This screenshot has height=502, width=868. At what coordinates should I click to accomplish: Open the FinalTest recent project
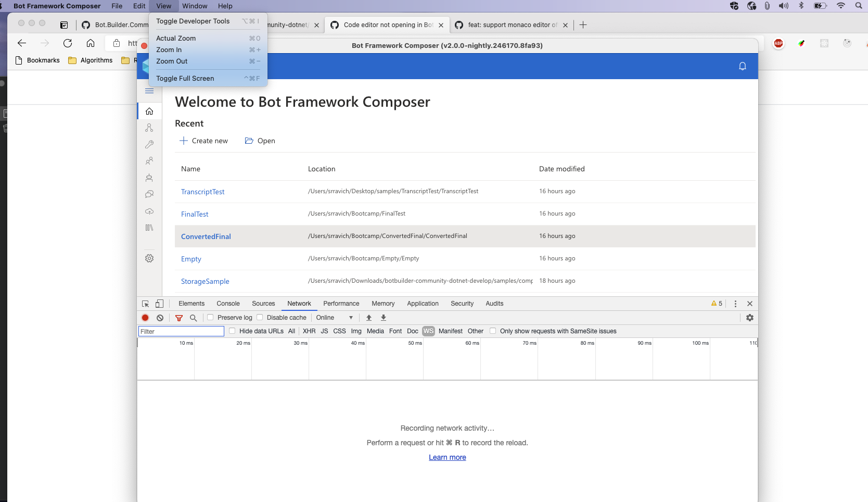point(194,214)
